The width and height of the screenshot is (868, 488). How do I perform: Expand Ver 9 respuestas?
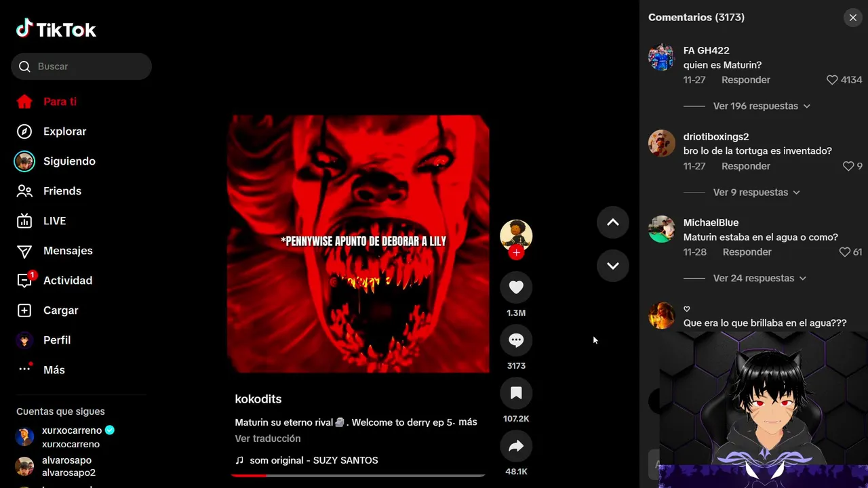click(756, 192)
